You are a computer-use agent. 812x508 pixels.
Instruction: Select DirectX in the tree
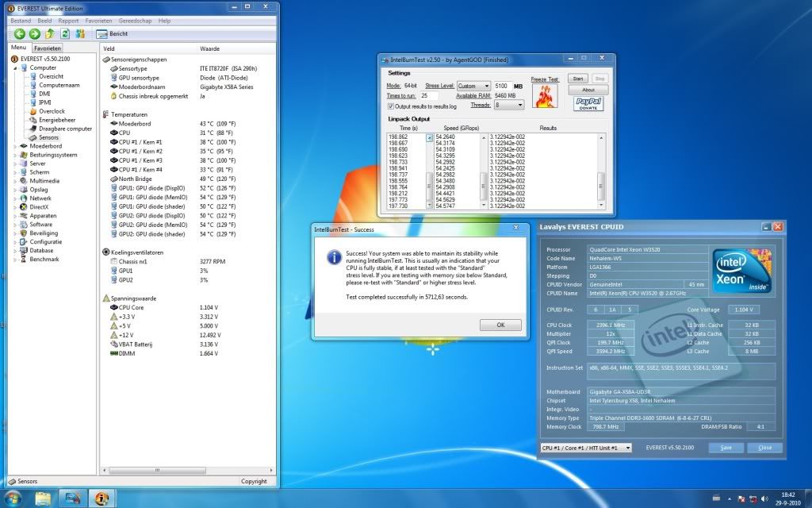coord(39,207)
